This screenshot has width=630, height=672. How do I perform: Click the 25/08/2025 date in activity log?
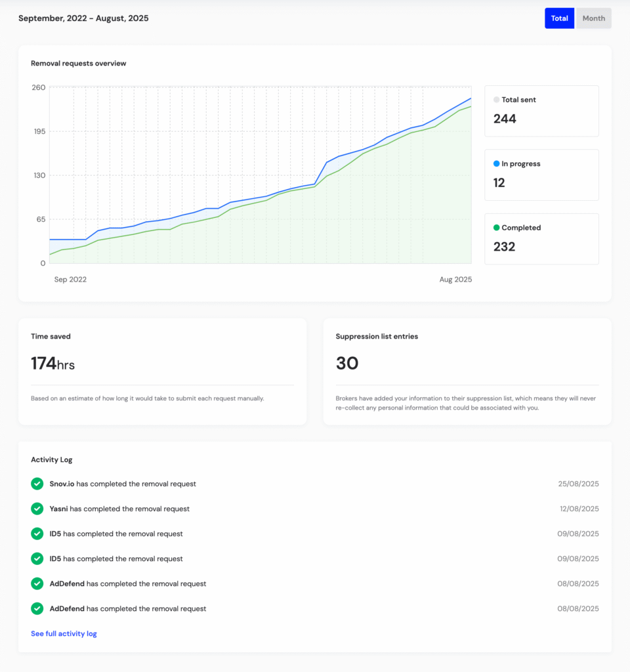[x=578, y=484]
